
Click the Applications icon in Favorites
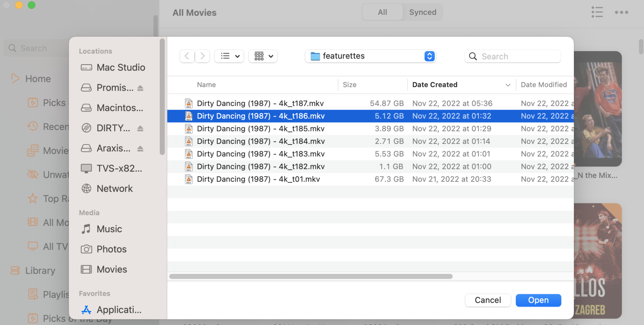86,310
